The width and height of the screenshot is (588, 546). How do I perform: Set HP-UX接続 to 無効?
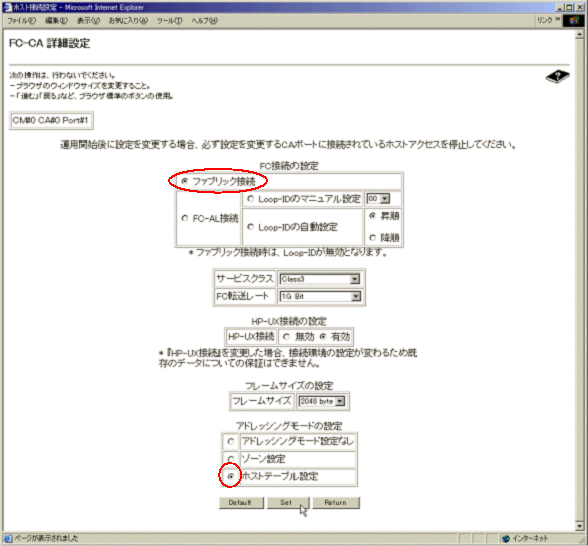click(286, 337)
